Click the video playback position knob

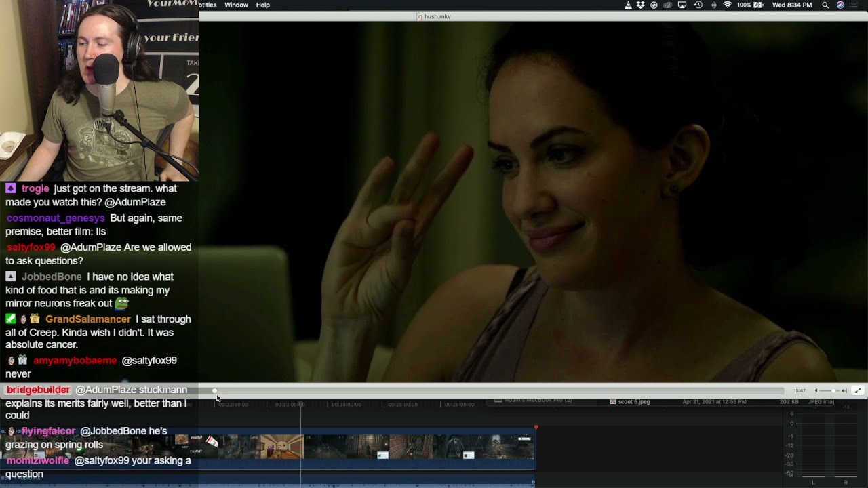[x=215, y=391]
